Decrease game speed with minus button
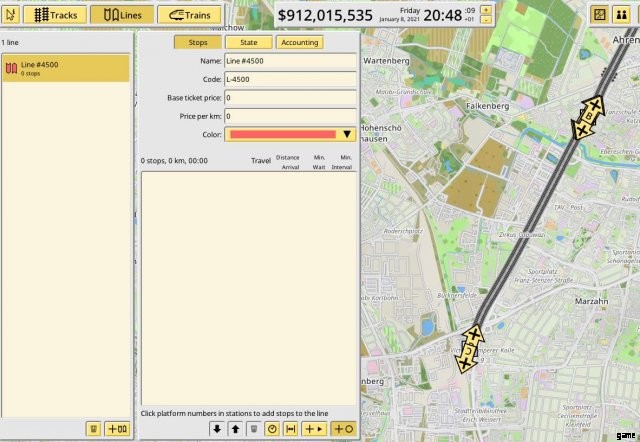This screenshot has height=442, width=640. 486,20
